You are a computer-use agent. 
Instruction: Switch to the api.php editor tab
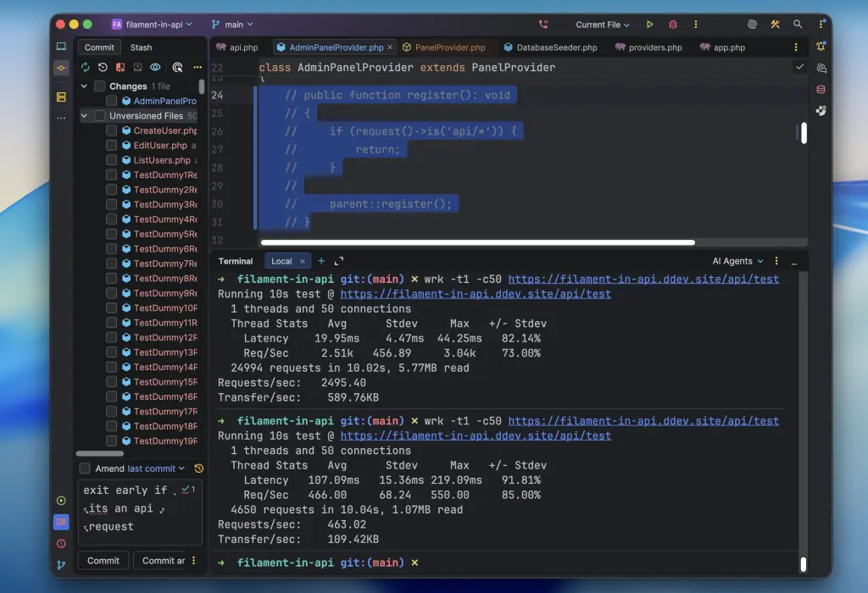pos(237,47)
